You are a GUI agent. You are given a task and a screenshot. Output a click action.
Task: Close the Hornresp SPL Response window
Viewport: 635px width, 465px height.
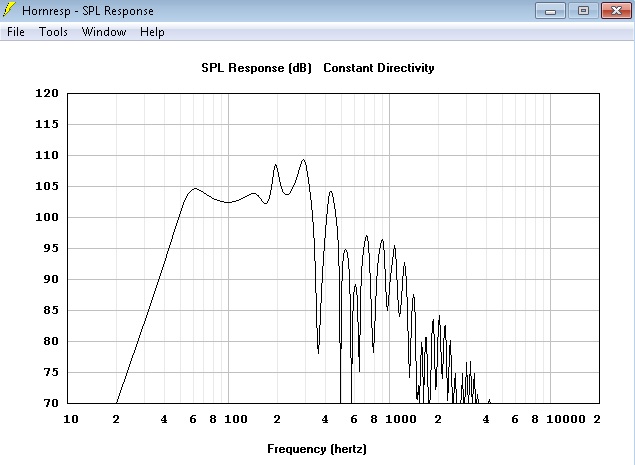616,11
